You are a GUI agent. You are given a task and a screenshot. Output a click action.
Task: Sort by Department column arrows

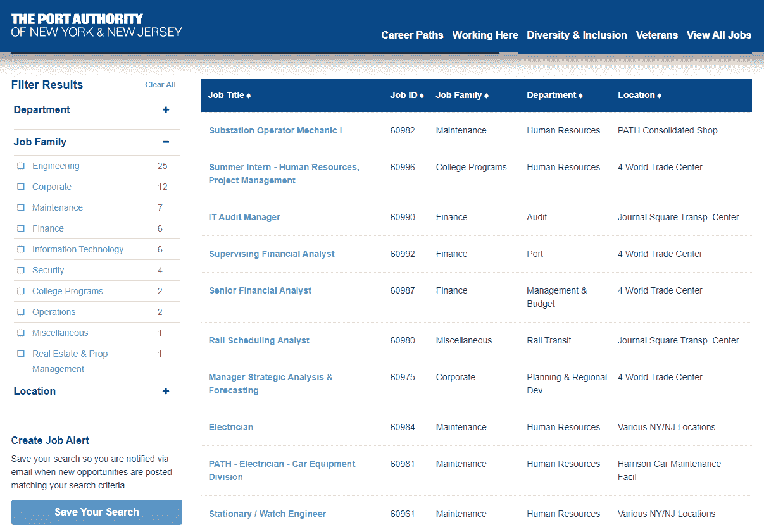pyautogui.click(x=580, y=96)
